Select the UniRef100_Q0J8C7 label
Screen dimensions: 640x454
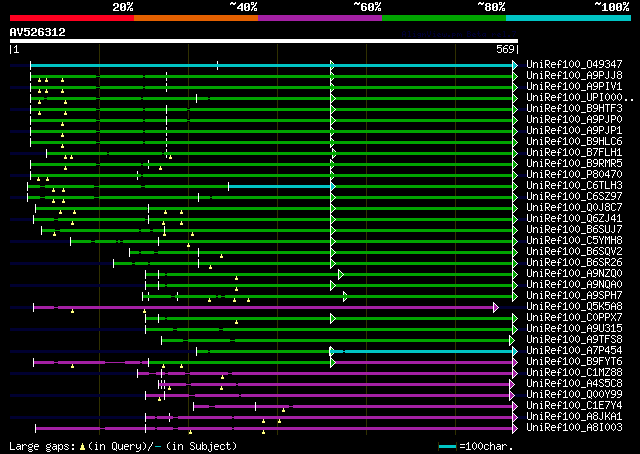coord(574,208)
